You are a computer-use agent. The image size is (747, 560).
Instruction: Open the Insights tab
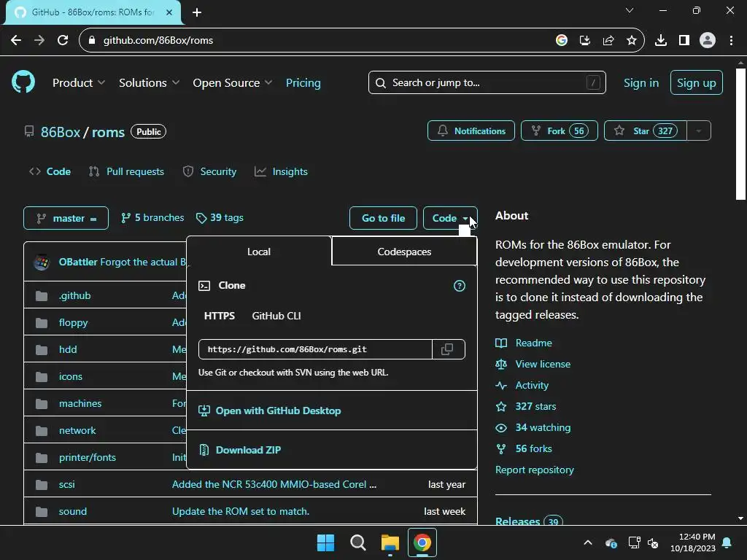coord(281,171)
